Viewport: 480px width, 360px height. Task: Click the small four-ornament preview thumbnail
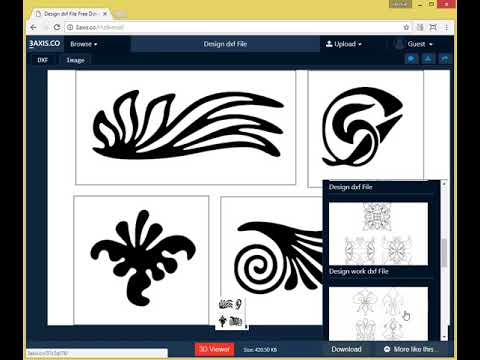tap(231, 313)
